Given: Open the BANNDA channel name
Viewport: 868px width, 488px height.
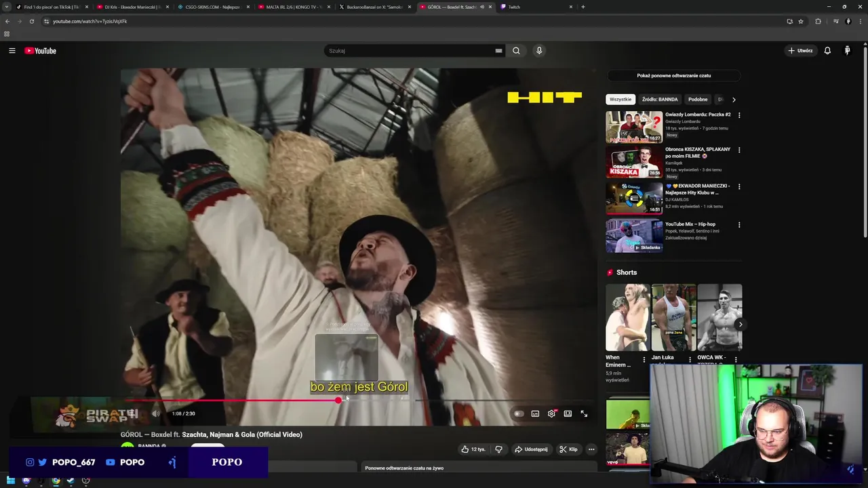Looking at the screenshot, I should 149,447.
